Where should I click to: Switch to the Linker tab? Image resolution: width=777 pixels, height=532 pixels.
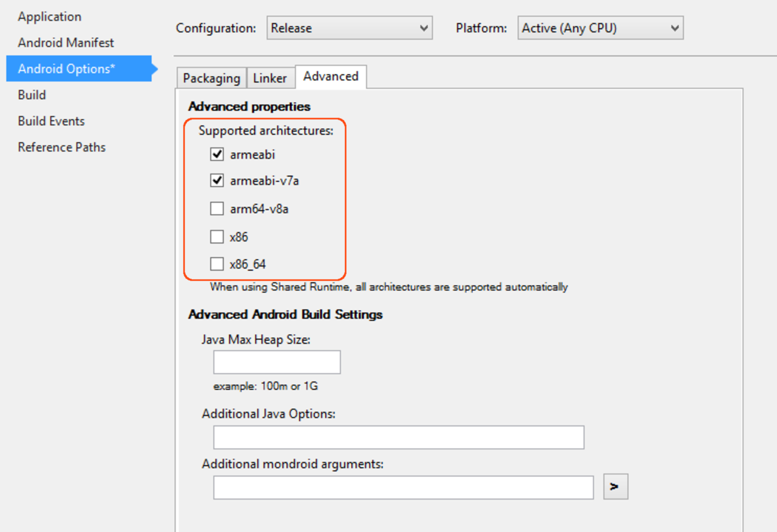pyautogui.click(x=270, y=77)
